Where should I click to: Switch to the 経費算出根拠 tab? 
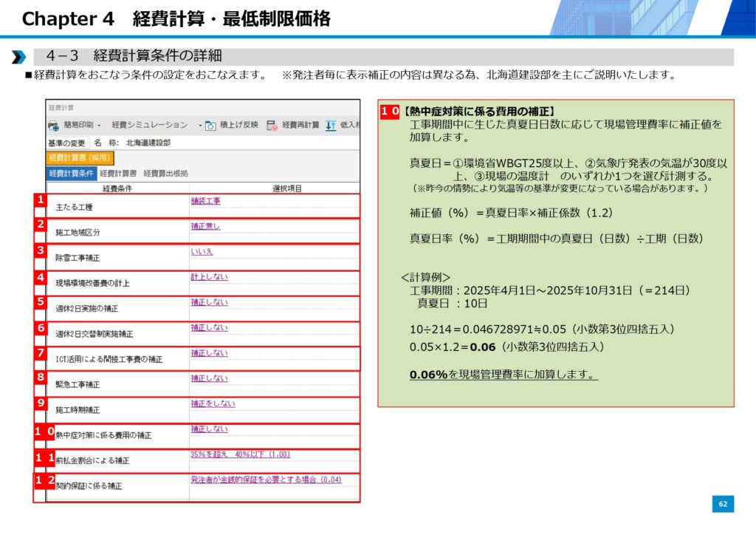click(x=165, y=173)
